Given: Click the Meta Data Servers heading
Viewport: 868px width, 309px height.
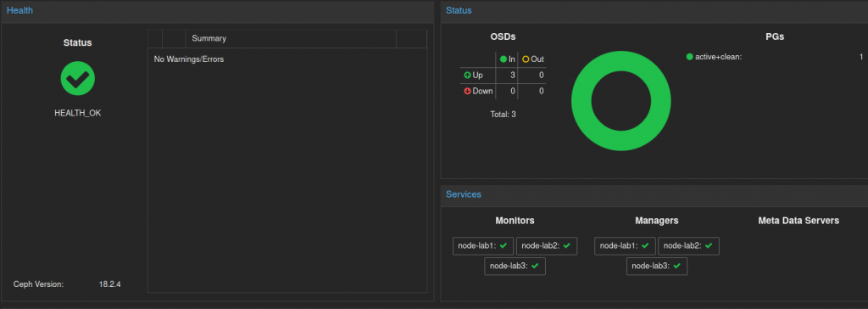Looking at the screenshot, I should 798,221.
